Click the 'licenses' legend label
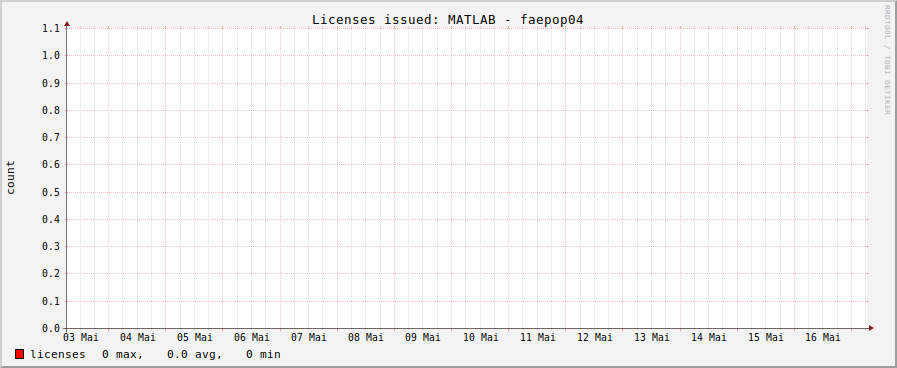Image resolution: width=897 pixels, height=368 pixels. 58,354
